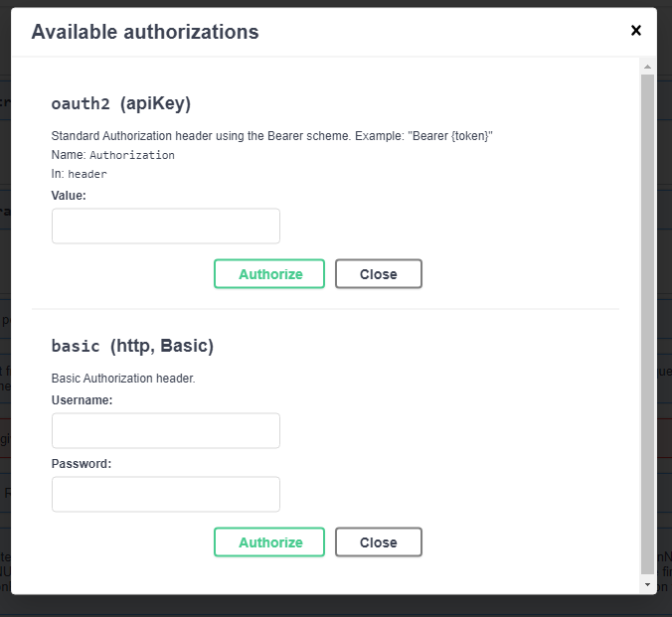Viewport: 672px width, 617px height.
Task: Click the "Password:" field label
Action: [x=81, y=463]
